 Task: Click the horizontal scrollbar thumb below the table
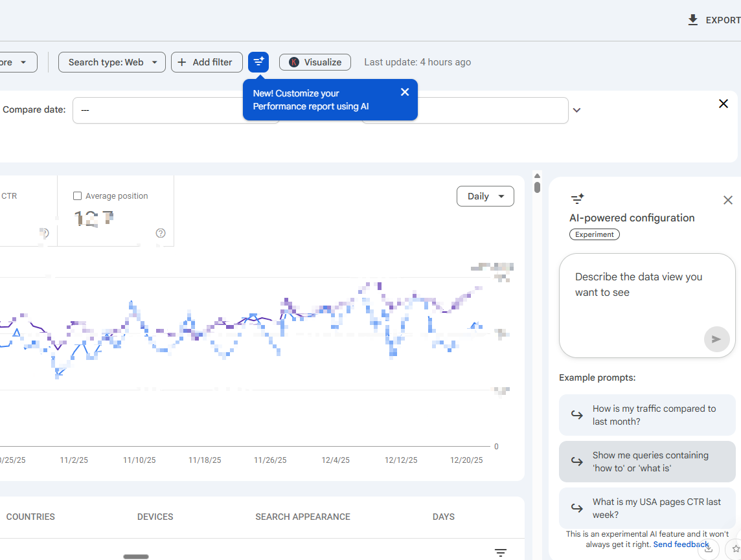[x=136, y=557]
